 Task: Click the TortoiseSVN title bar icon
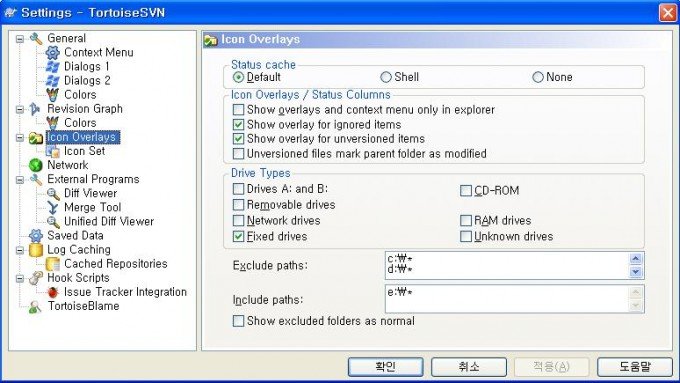tap(10, 12)
